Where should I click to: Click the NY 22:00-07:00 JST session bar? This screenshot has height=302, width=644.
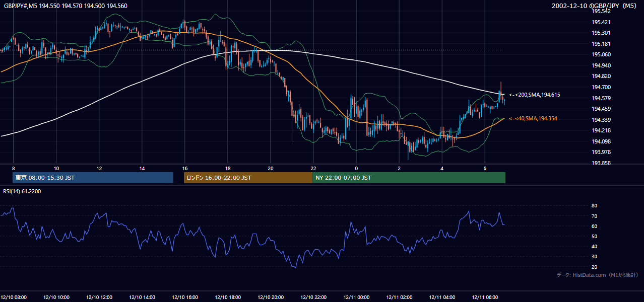409,178
